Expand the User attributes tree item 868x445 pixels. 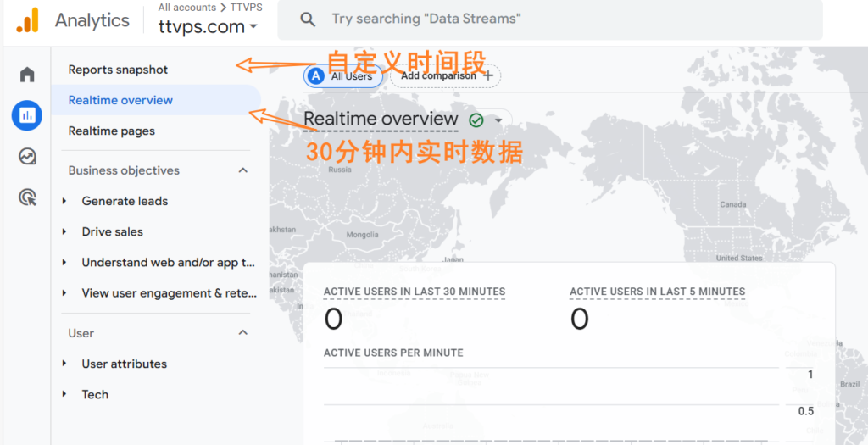(65, 364)
